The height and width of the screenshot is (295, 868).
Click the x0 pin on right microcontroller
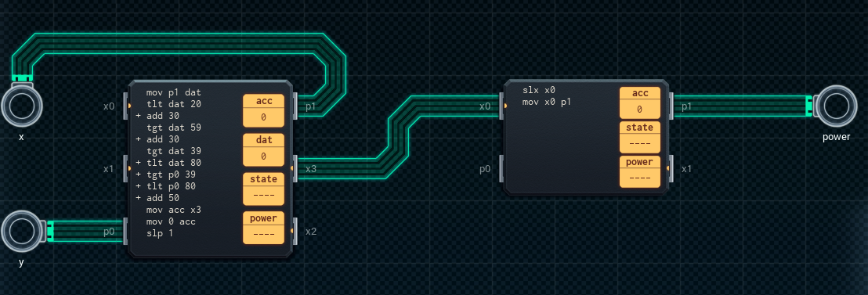(x=501, y=106)
